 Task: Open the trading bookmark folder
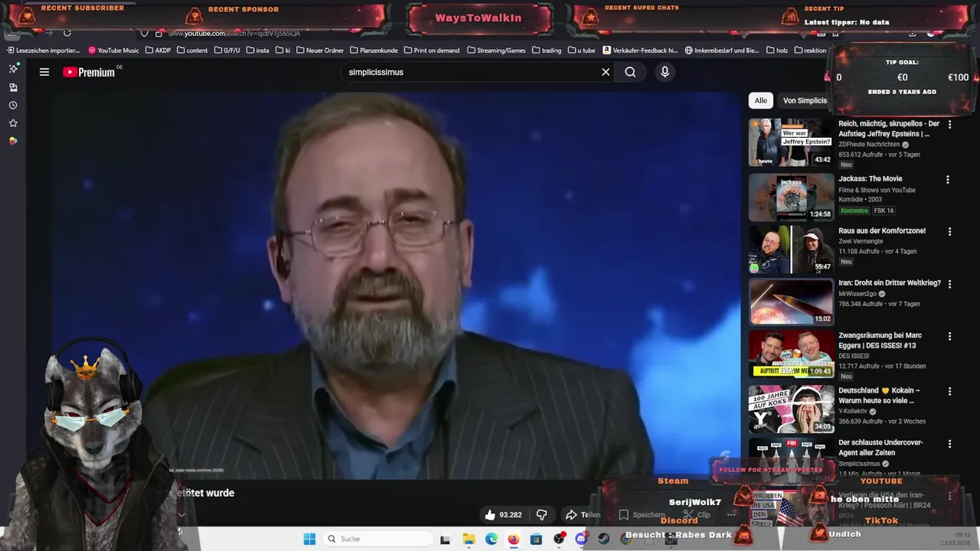click(546, 51)
